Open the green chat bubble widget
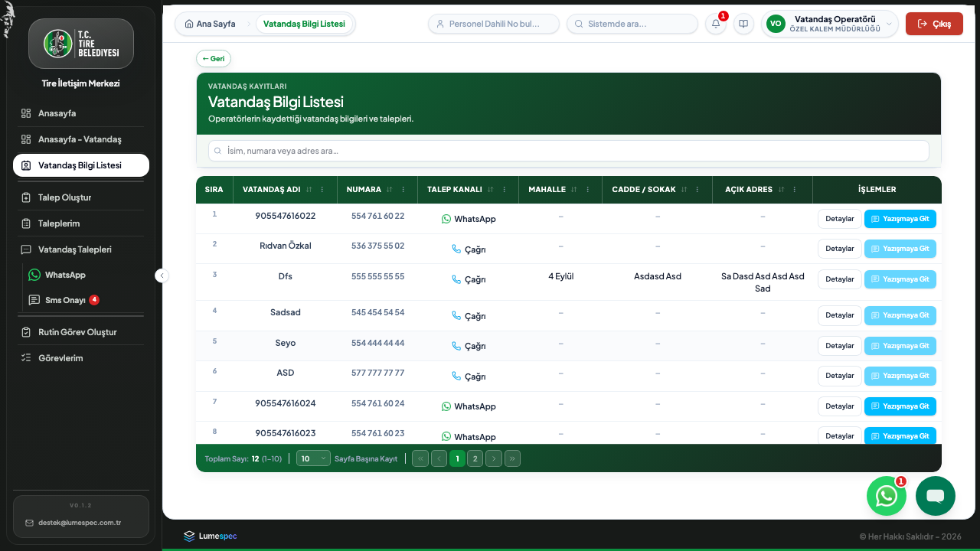This screenshot has width=980, height=551. (936, 496)
